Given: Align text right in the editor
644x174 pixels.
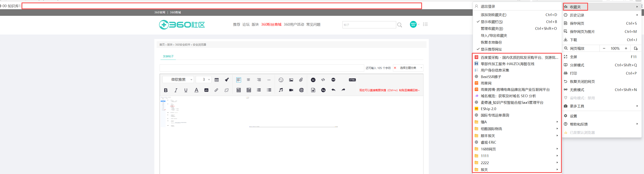Looking at the screenshot, I should [x=259, y=80].
